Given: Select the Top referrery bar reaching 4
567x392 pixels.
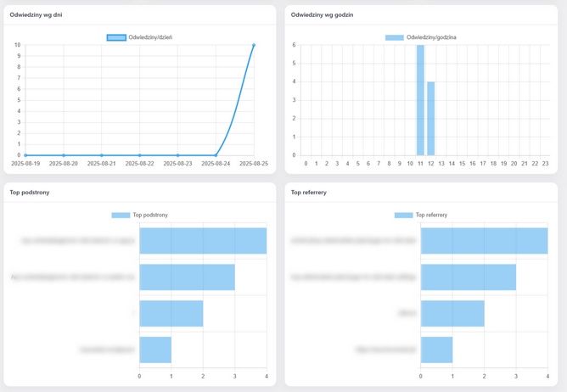Looking at the screenshot, I should (484, 241).
